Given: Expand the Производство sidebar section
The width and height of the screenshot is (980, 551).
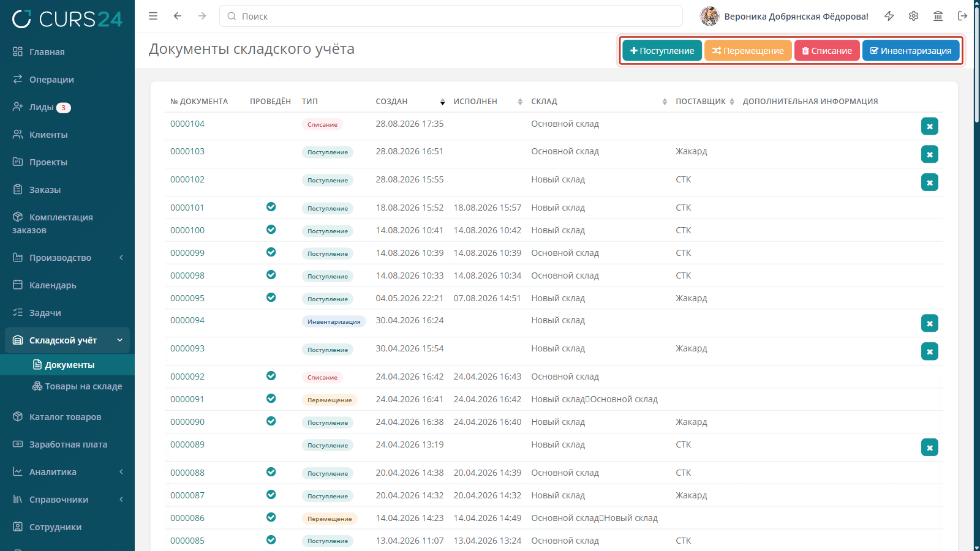Looking at the screenshot, I should [x=67, y=258].
